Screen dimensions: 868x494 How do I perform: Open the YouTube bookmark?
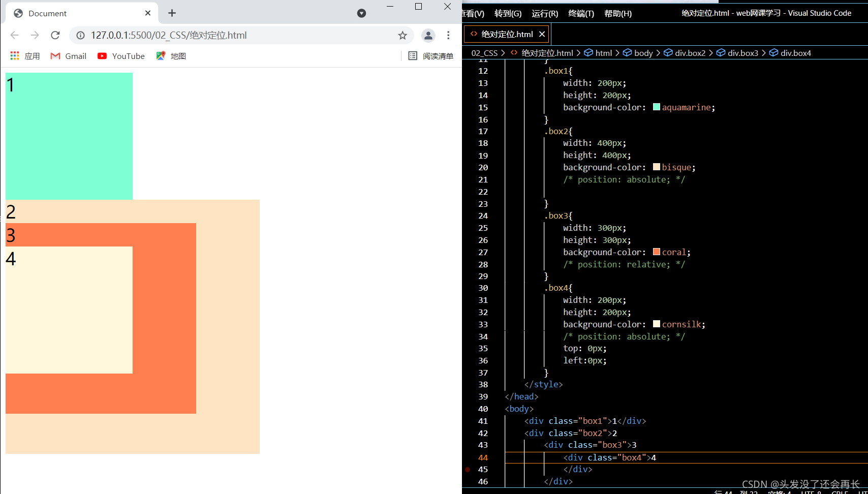pos(121,56)
